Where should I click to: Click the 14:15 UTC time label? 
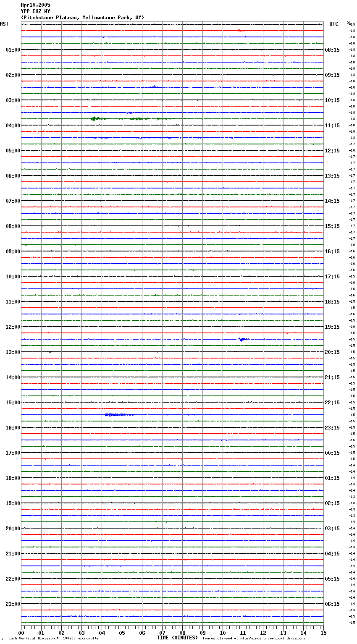(x=332, y=201)
